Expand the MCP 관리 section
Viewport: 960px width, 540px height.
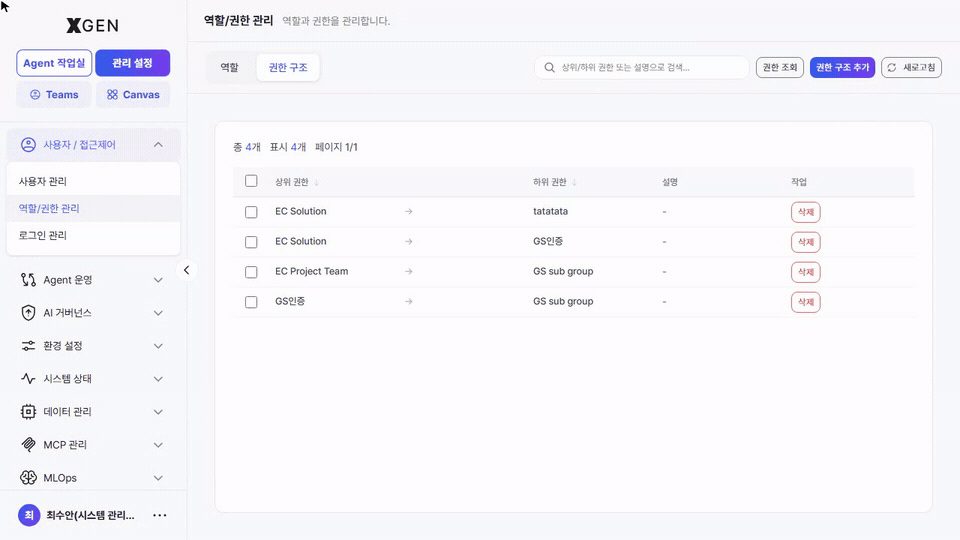(x=158, y=444)
